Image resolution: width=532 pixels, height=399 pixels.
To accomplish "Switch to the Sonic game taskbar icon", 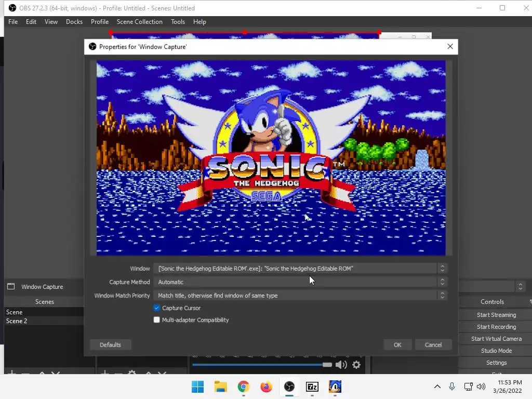I will click(x=335, y=387).
